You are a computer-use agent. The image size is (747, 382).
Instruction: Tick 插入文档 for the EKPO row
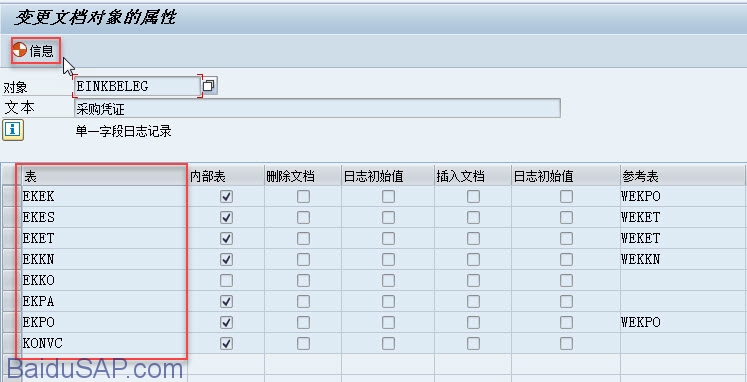(x=473, y=322)
